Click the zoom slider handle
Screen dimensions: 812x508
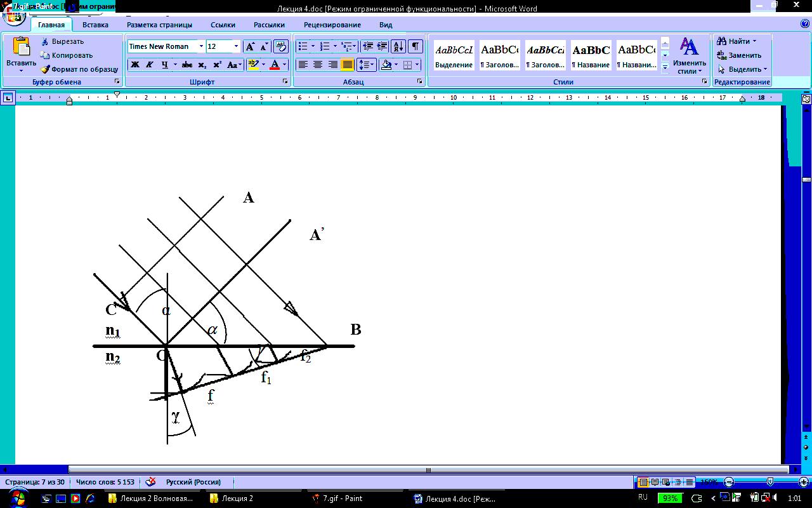769,482
